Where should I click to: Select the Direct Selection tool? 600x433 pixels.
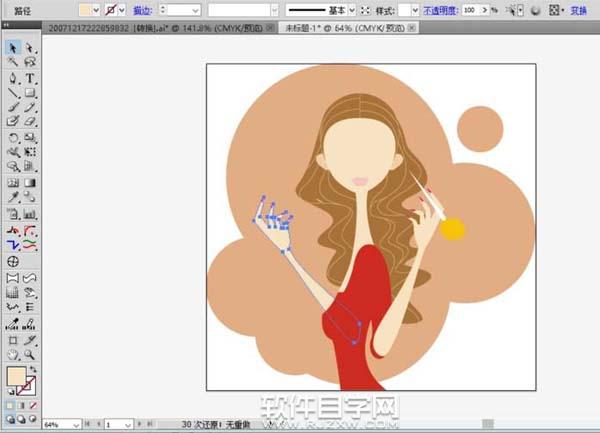pos(30,48)
